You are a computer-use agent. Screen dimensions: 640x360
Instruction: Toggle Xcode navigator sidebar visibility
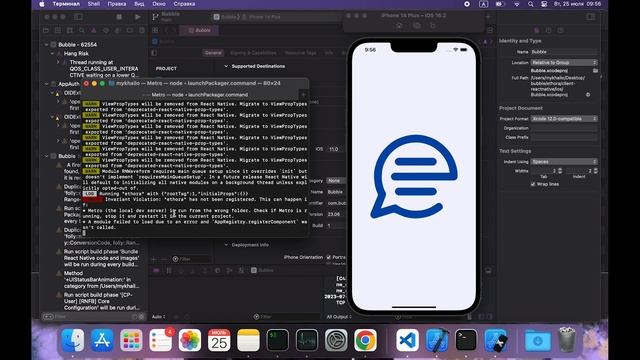(78, 17)
